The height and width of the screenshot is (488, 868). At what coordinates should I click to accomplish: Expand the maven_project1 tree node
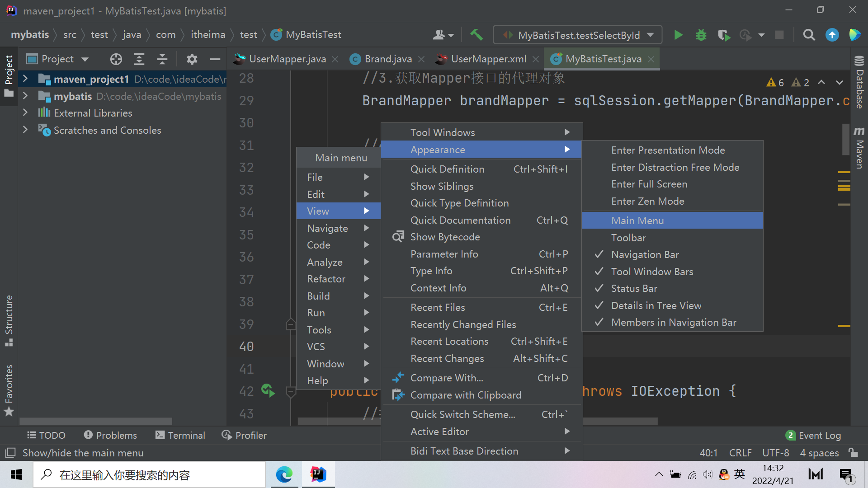pos(25,79)
